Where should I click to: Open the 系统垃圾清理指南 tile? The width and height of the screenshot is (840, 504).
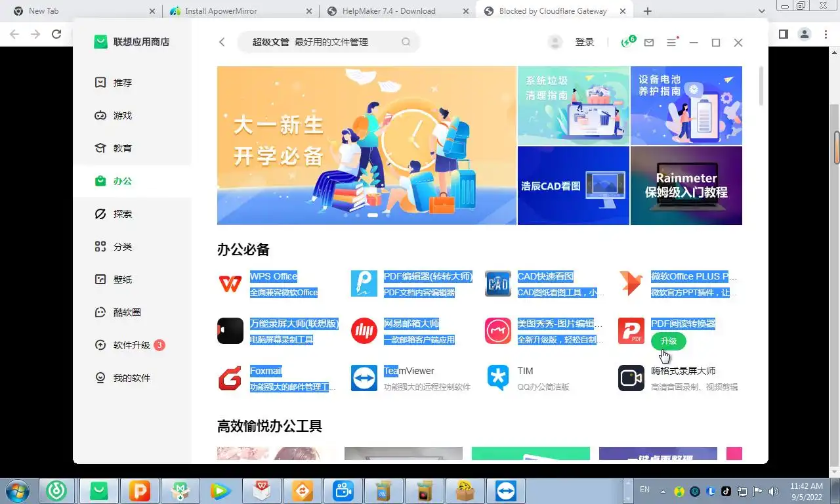tap(574, 106)
